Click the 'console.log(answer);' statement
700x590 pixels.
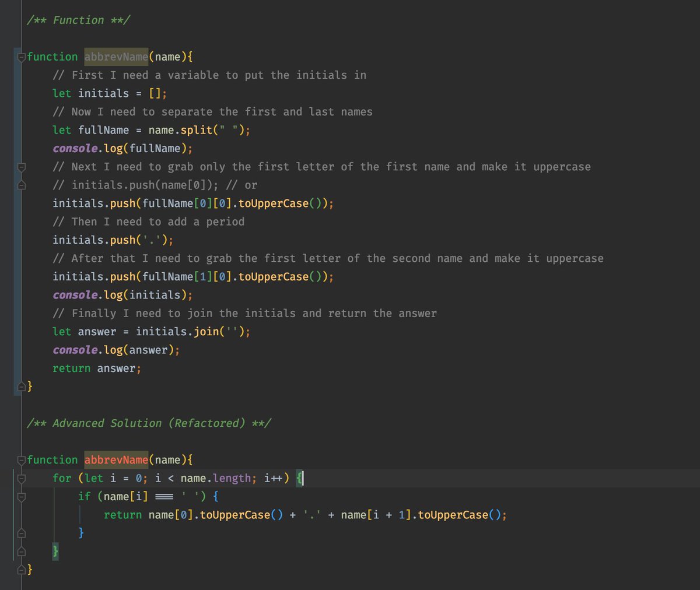coord(116,350)
